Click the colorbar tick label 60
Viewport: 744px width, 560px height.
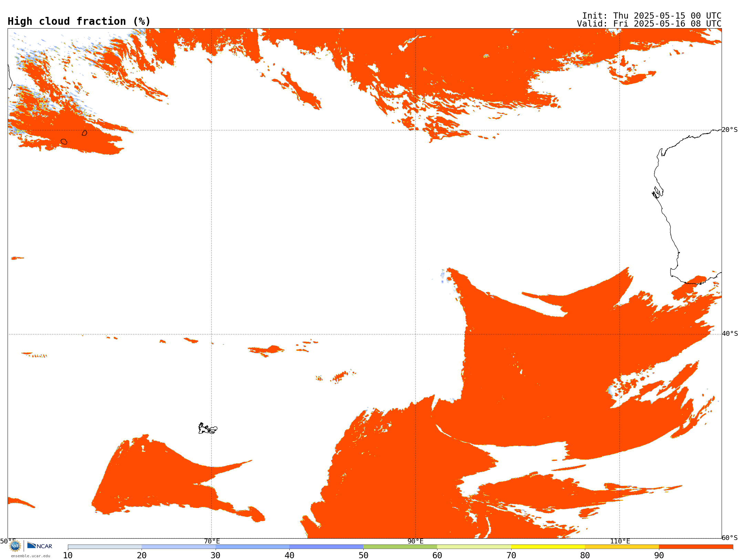(437, 556)
